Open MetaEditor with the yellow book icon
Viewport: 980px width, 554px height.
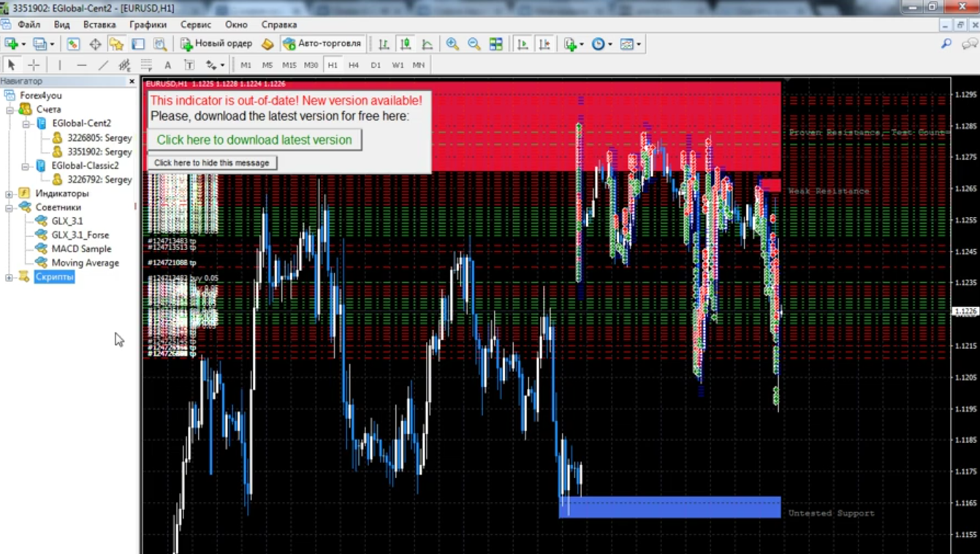point(267,44)
